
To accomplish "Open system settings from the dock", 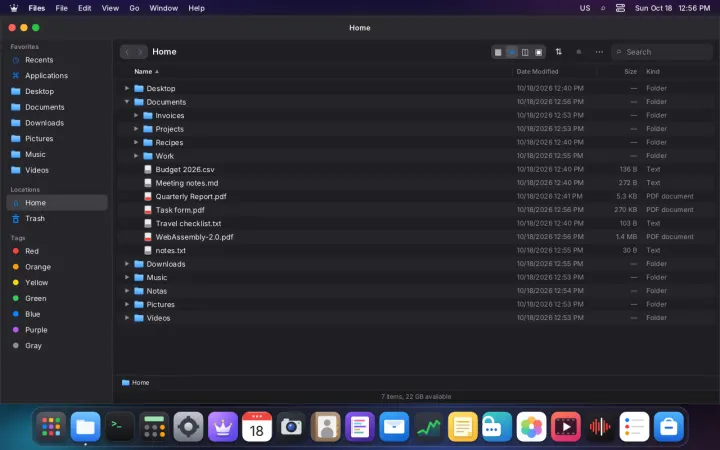I will click(x=188, y=427).
